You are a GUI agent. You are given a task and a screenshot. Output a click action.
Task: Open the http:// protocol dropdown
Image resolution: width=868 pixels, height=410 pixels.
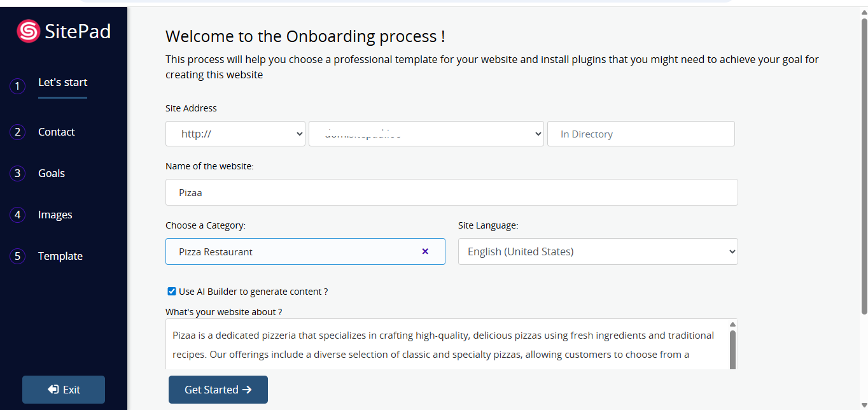(x=235, y=134)
